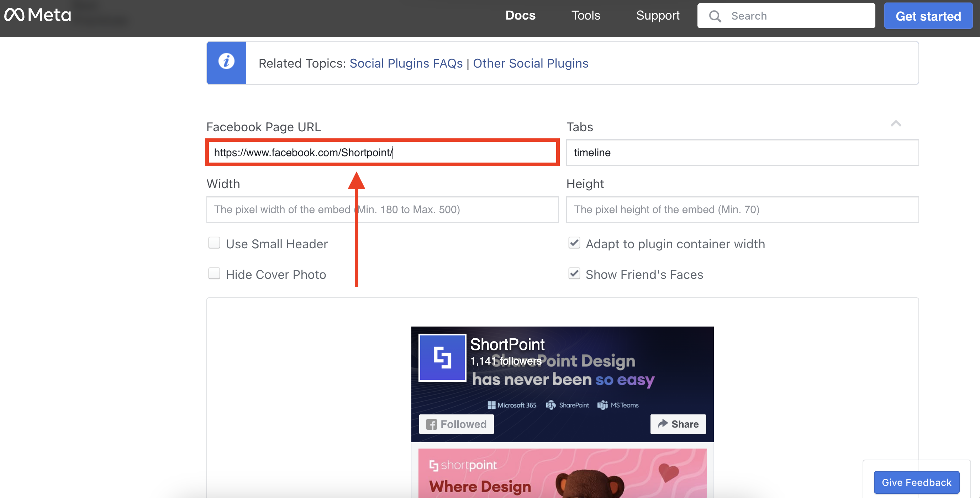Open the Social Plugins FAQs link
The image size is (980, 498).
pyautogui.click(x=406, y=63)
